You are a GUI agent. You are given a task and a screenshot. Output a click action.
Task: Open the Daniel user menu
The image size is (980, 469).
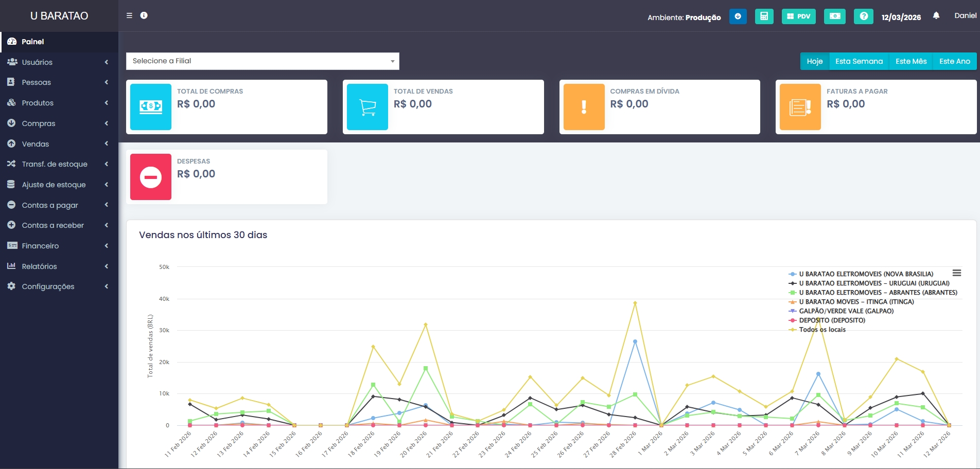(x=965, y=15)
